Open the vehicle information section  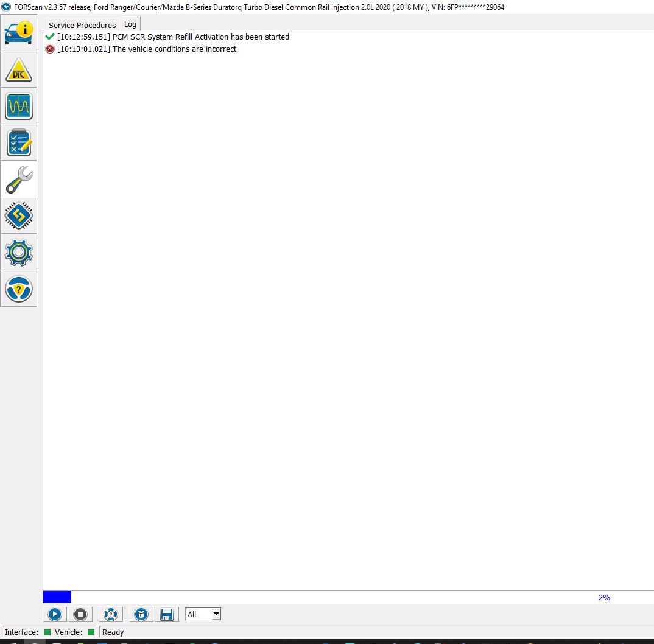(19, 33)
